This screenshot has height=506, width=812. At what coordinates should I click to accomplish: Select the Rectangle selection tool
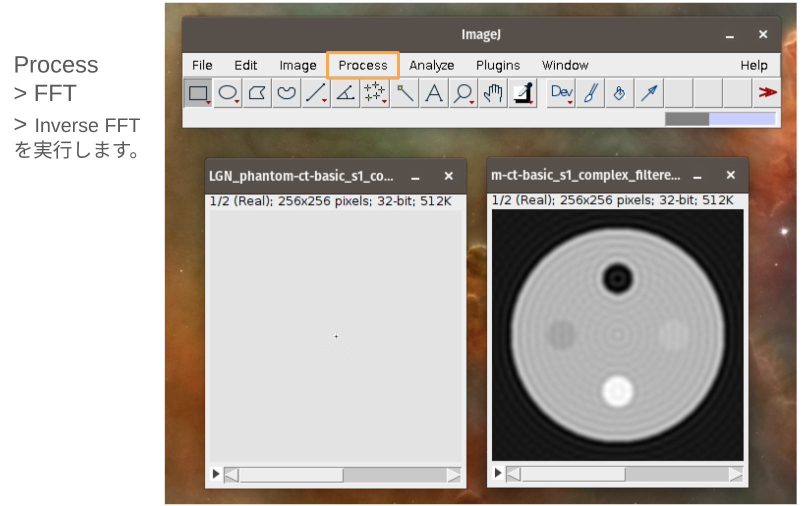pos(198,93)
